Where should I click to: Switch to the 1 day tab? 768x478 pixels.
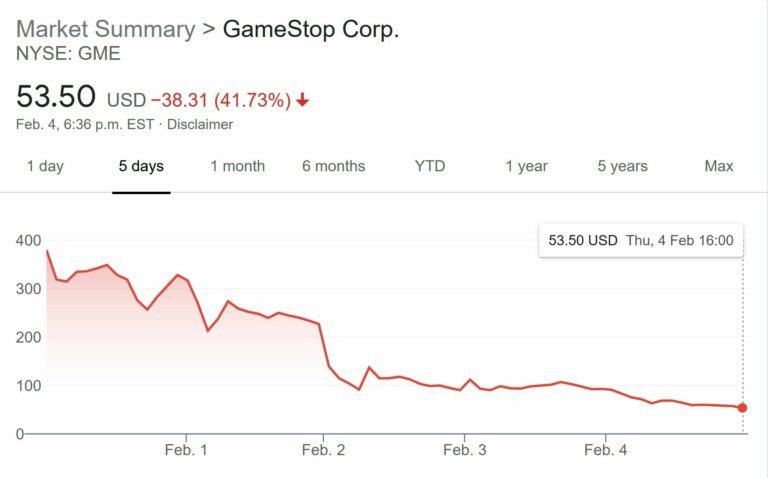tap(44, 166)
